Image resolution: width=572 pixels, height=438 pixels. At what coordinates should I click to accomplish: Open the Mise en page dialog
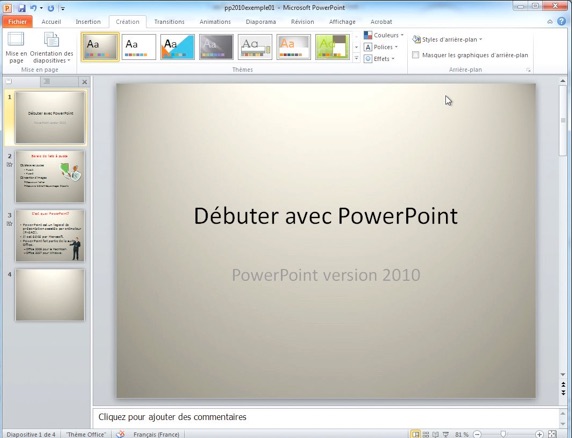click(x=16, y=48)
